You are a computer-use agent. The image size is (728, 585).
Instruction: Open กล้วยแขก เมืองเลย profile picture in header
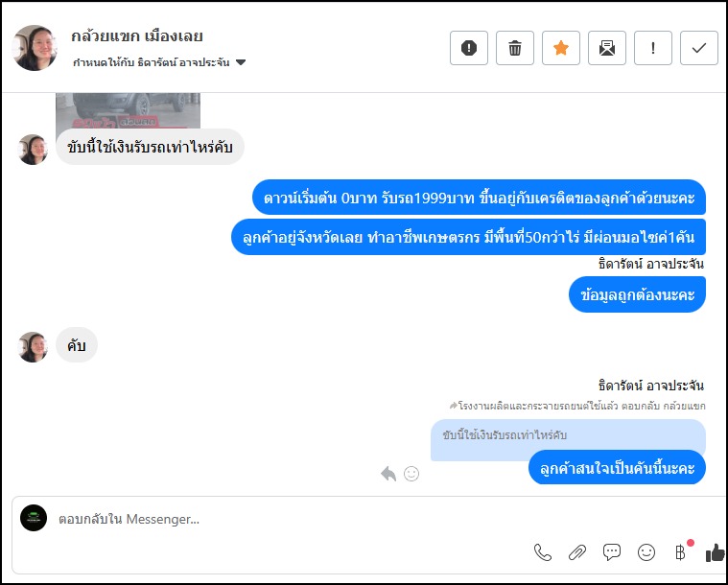coord(35,48)
